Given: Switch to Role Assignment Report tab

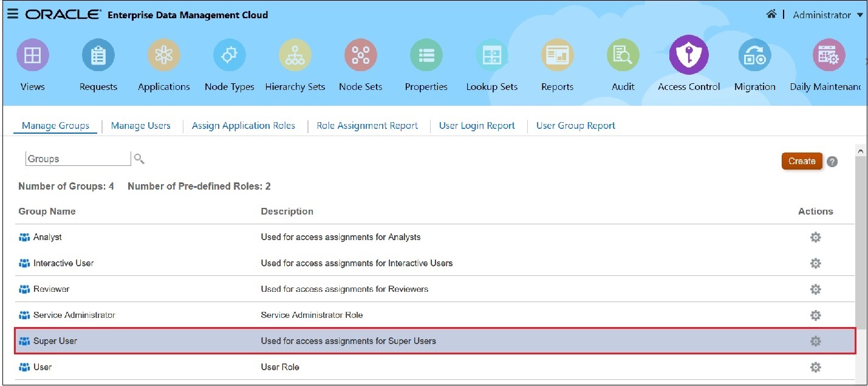Looking at the screenshot, I should coord(367,126).
